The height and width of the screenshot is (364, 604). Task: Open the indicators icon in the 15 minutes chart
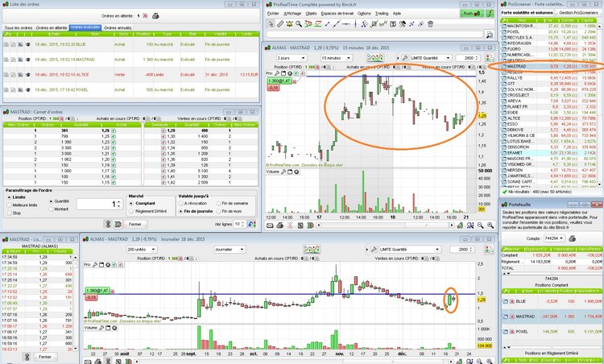(x=375, y=58)
